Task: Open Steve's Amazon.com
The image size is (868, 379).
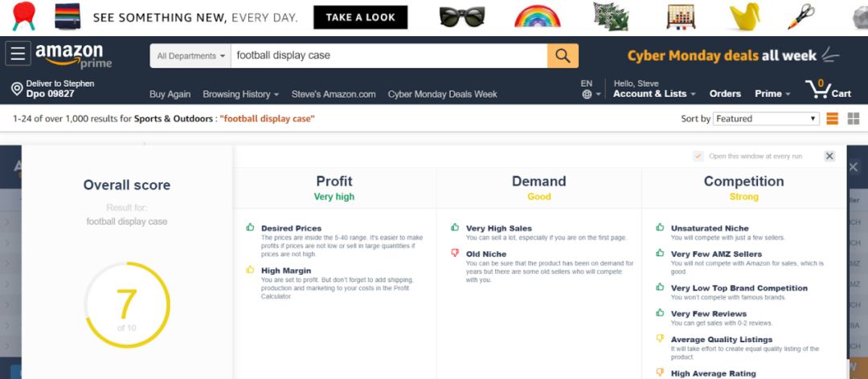Action: pyautogui.click(x=334, y=94)
